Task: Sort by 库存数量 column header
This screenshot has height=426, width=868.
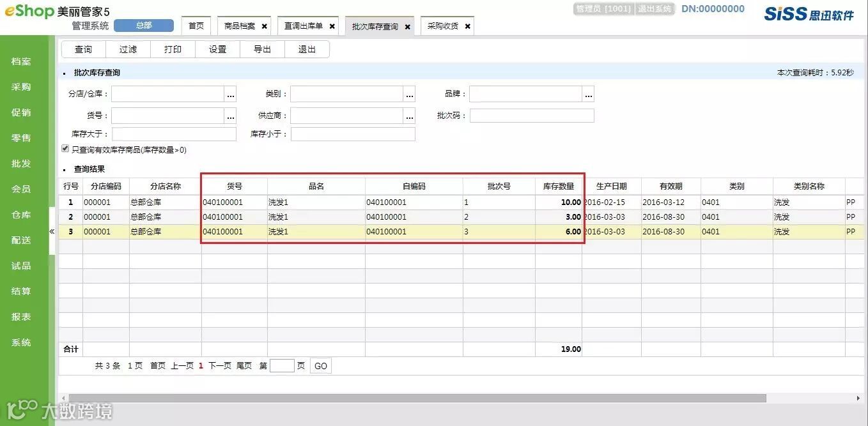Action: click(x=559, y=186)
